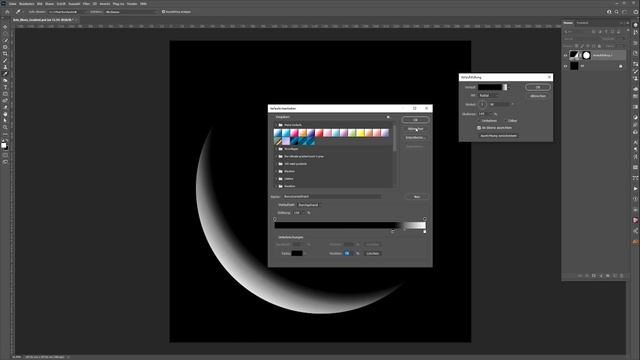Image resolution: width=640 pixels, height=360 pixels.
Task: Click Abbrechen in Verlaufsfüllung dialog
Action: [x=538, y=96]
